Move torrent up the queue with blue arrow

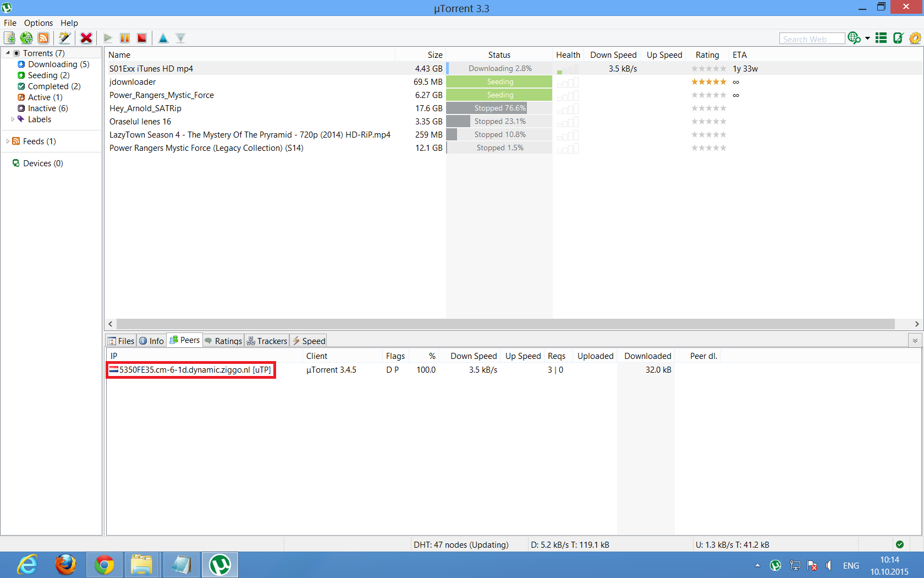163,38
